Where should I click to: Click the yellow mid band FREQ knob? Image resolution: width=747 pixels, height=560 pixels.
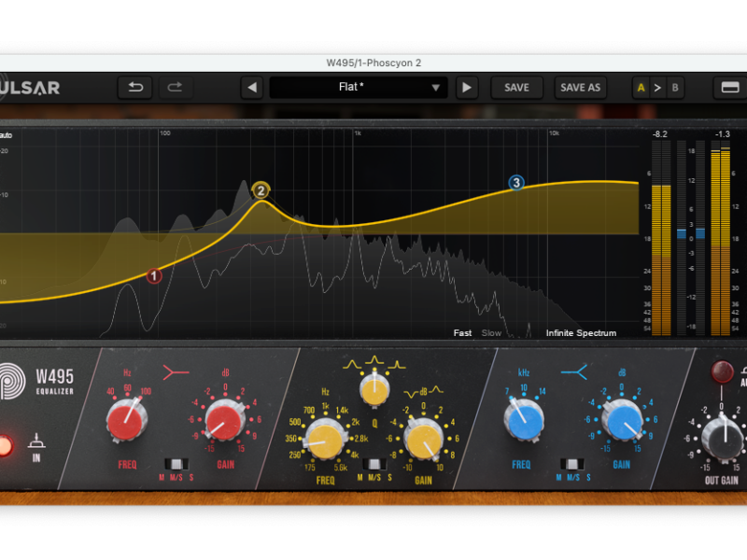325,441
